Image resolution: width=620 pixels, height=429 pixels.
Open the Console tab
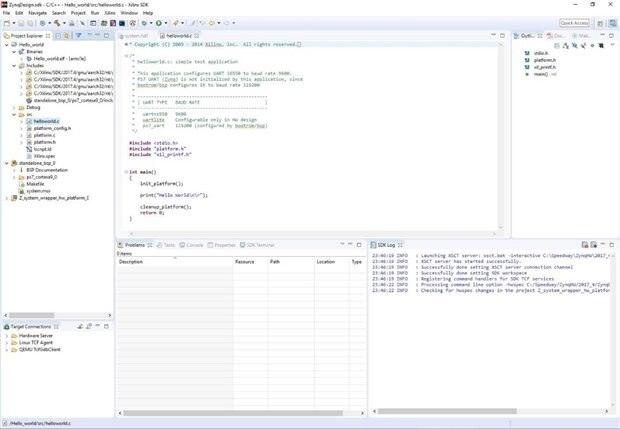tap(193, 244)
